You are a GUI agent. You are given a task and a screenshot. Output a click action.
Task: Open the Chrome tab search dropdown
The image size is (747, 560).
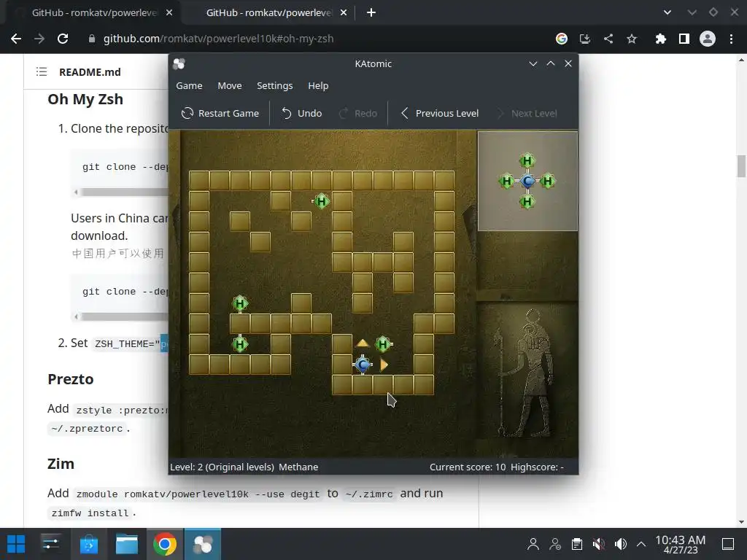pyautogui.click(x=667, y=13)
